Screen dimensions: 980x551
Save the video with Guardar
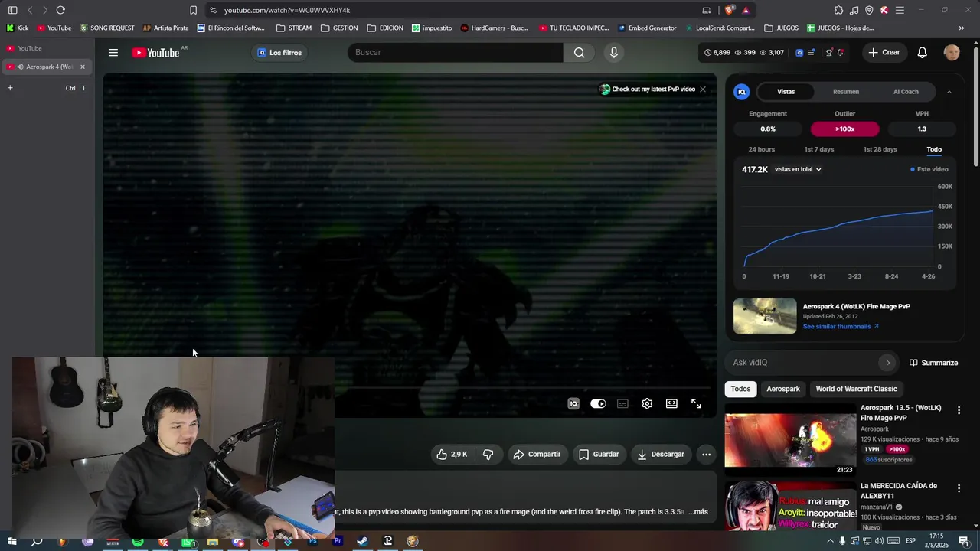598,455
